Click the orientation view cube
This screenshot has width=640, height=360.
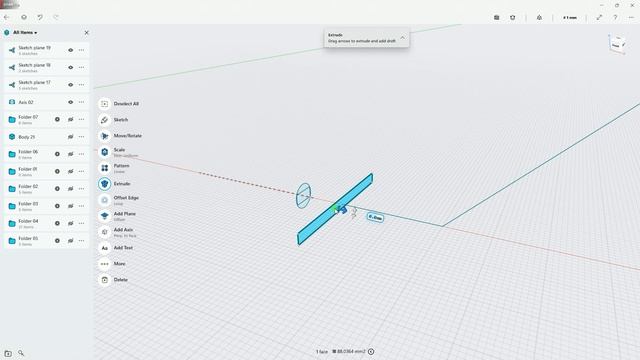[618, 44]
